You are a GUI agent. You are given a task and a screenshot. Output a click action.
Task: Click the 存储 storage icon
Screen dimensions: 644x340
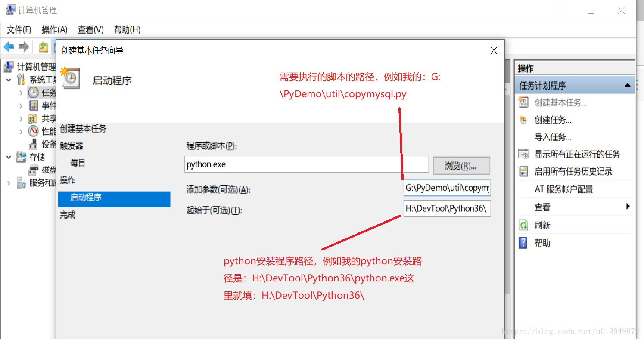(21, 157)
